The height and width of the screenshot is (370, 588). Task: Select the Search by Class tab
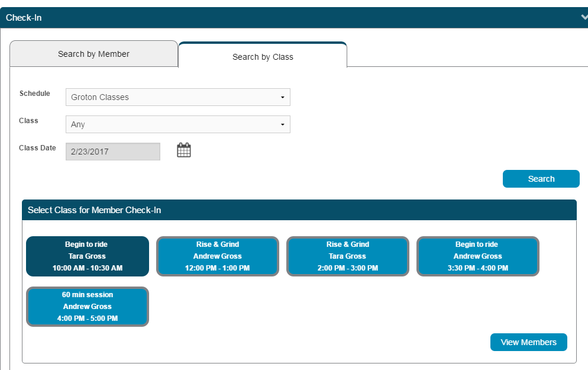[263, 57]
